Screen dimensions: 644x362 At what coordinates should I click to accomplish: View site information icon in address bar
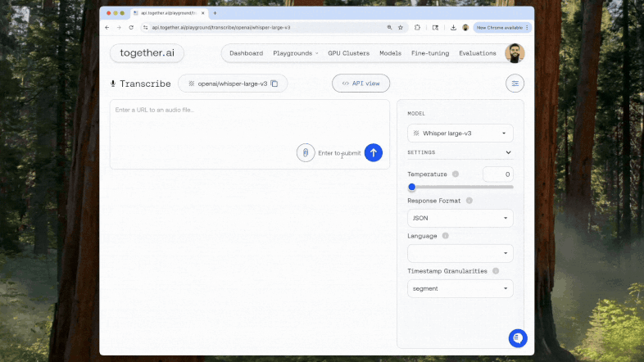[145, 28]
